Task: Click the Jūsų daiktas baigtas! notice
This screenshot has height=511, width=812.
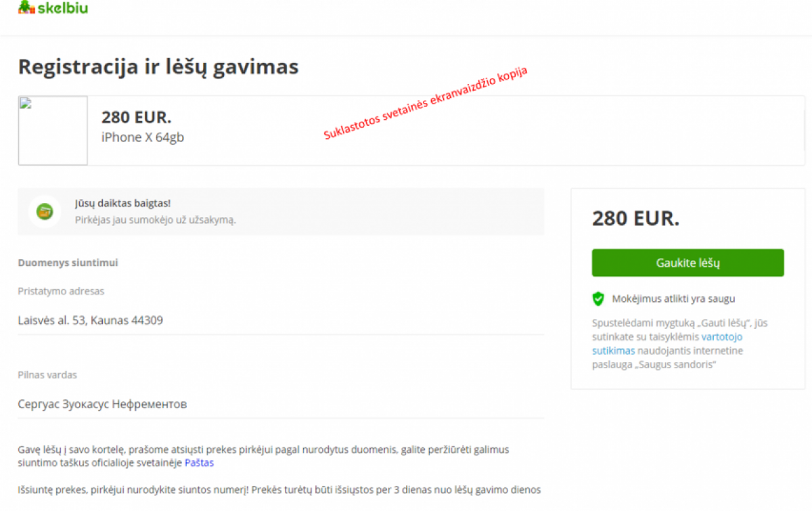Action: (281, 211)
